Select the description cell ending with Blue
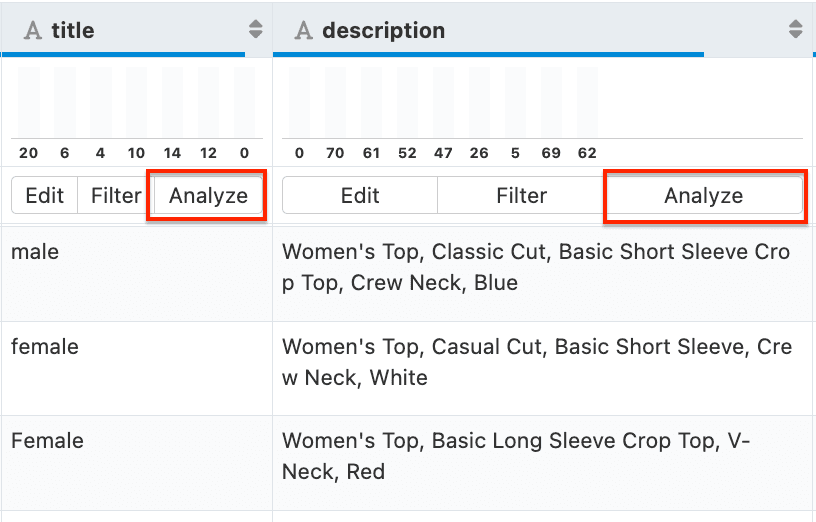This screenshot has width=816, height=522. click(x=536, y=268)
